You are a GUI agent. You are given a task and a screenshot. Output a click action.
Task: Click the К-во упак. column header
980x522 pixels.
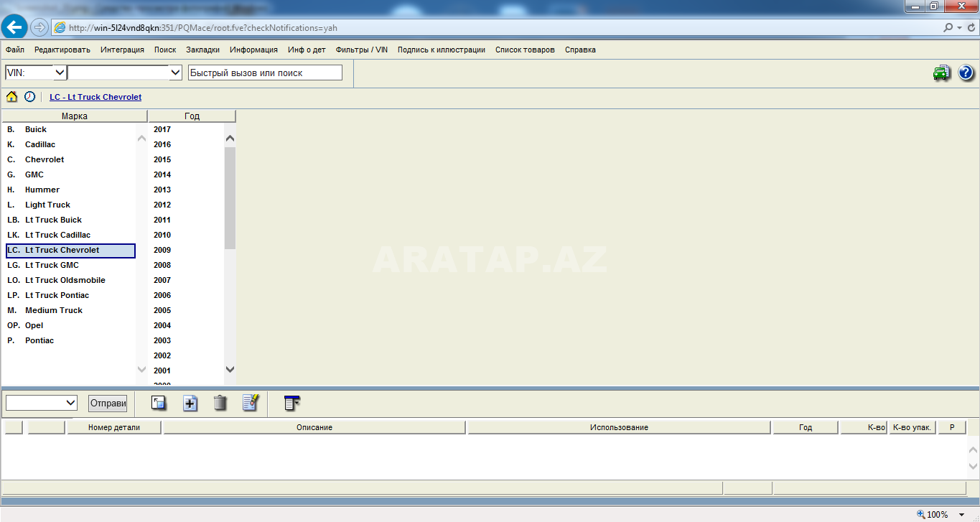point(912,427)
